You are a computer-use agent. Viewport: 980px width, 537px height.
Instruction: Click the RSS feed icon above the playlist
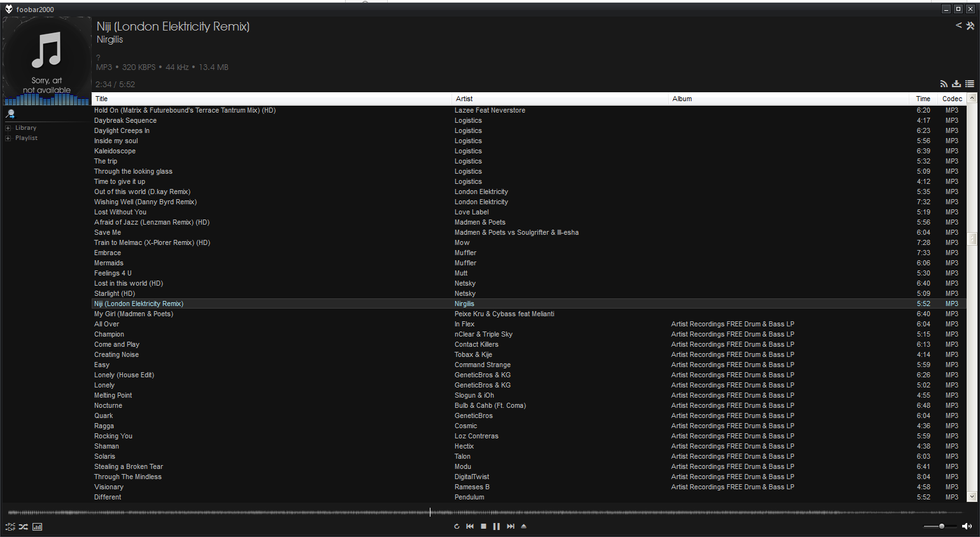point(944,84)
